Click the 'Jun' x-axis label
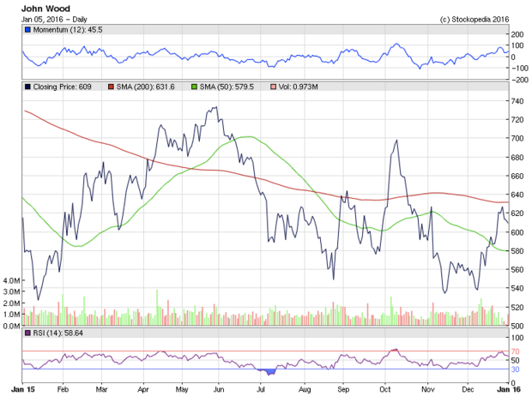This screenshot has width=532, height=402. pos(219,389)
